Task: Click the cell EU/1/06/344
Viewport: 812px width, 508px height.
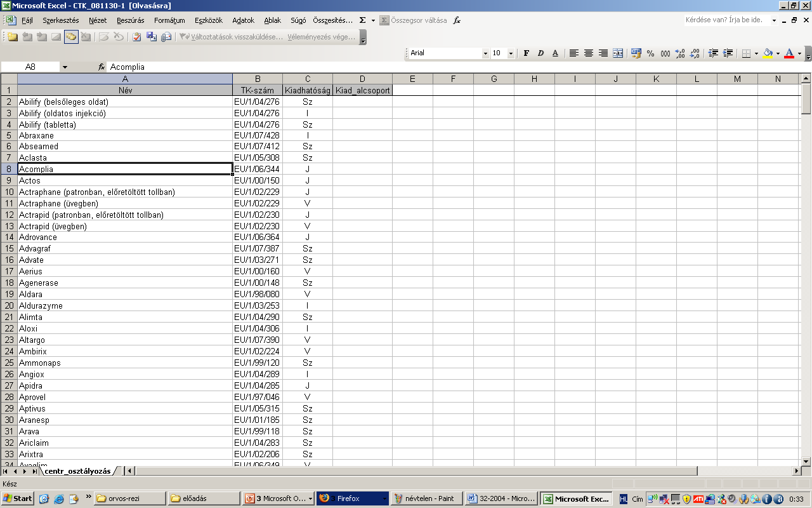Action: click(x=258, y=169)
